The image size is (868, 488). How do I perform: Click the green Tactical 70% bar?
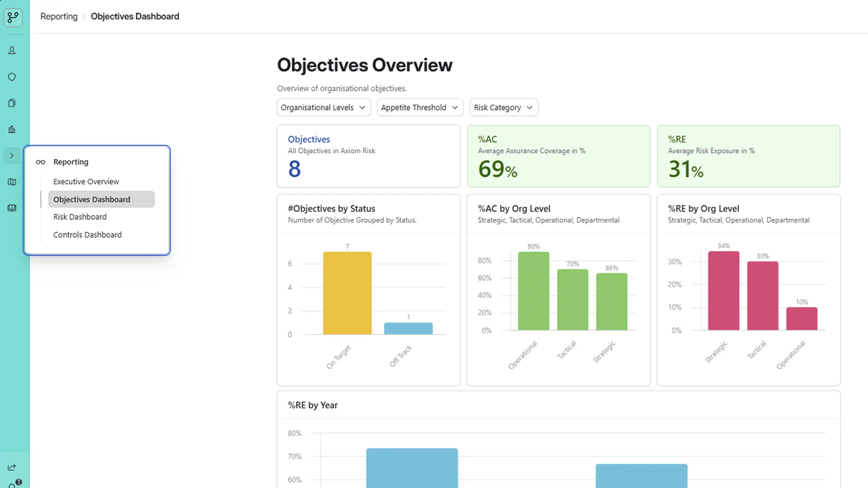[x=572, y=300]
